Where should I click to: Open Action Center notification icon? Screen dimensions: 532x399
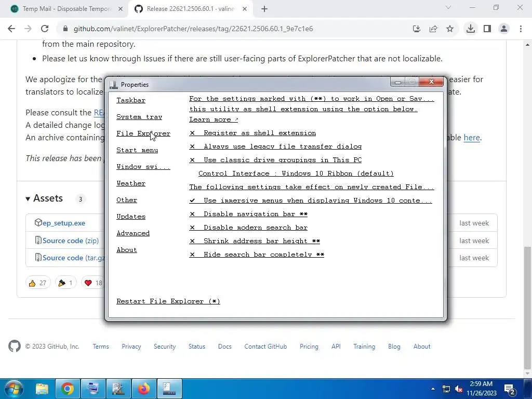pyautogui.click(x=509, y=389)
